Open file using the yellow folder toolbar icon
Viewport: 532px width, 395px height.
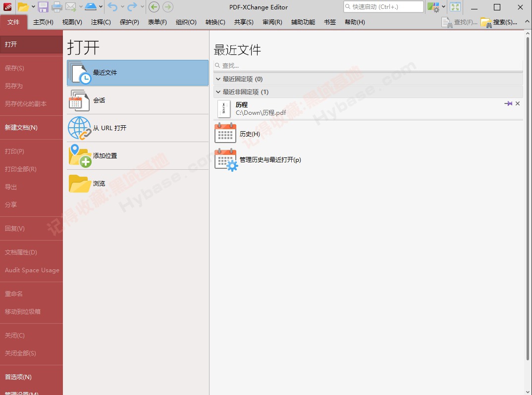pos(23,7)
